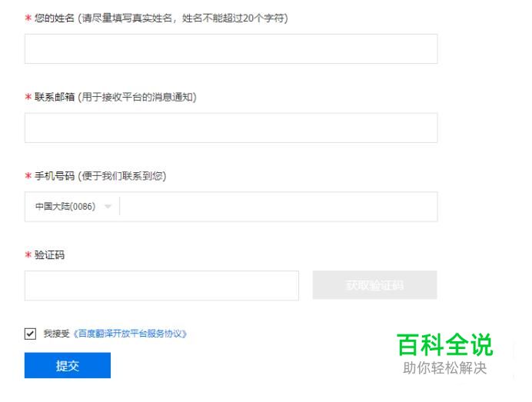This screenshot has width=532, height=402.
Task: Open the 中国大陆(0086) country code dropdown
Action: [72, 207]
